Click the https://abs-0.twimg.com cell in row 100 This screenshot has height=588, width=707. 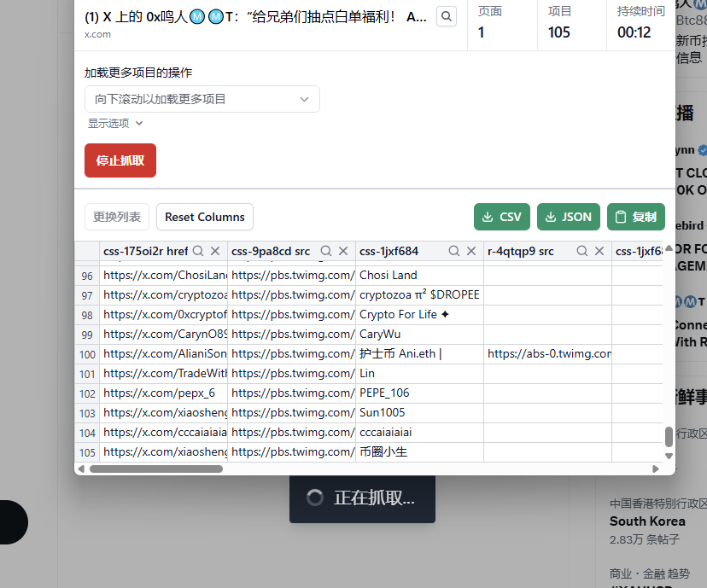point(548,354)
